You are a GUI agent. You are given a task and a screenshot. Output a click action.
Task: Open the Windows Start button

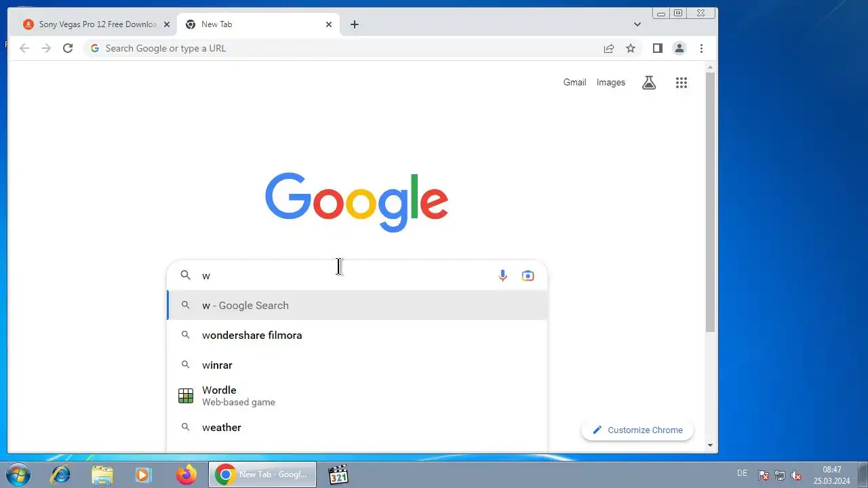(18, 474)
